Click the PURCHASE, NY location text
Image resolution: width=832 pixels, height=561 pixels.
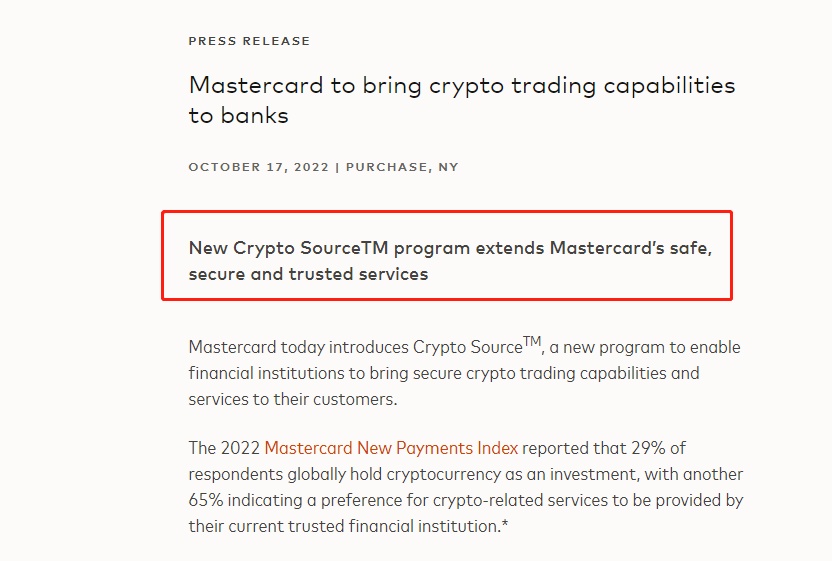click(x=402, y=167)
